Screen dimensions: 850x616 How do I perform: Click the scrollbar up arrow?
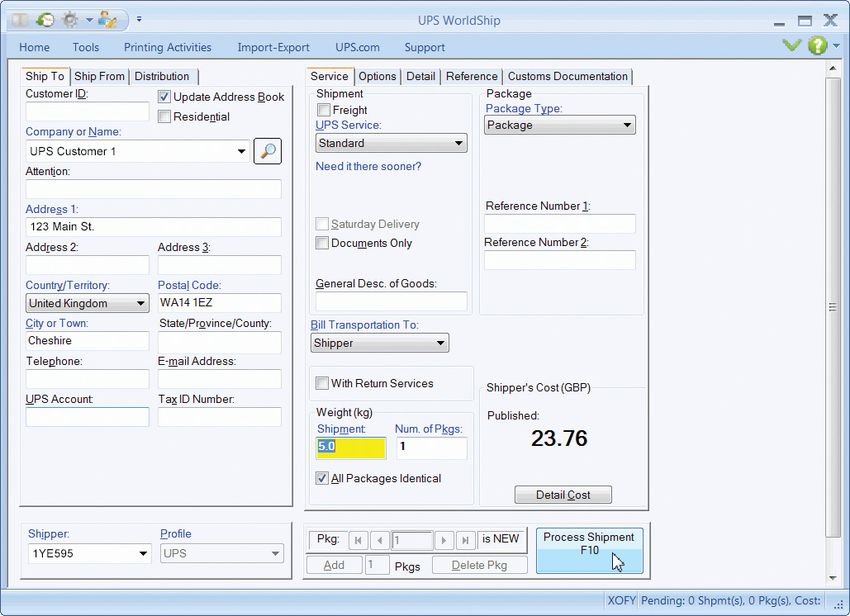833,69
